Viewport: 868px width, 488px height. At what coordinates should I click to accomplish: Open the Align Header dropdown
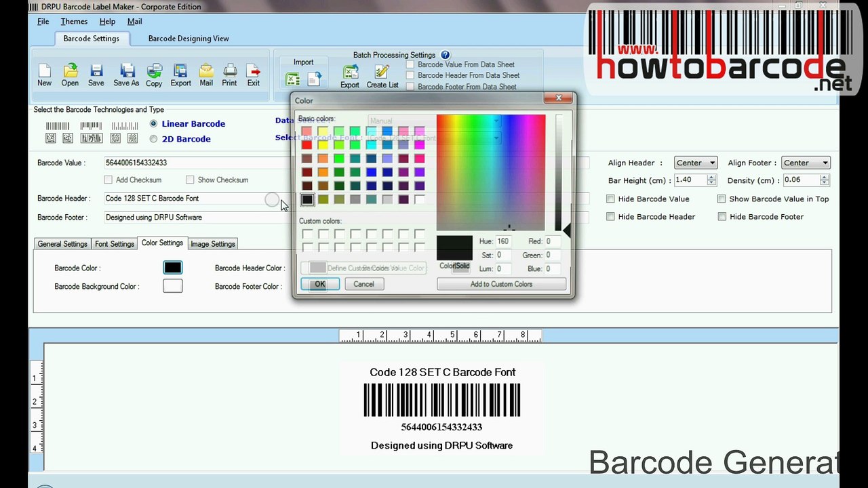pyautogui.click(x=696, y=163)
